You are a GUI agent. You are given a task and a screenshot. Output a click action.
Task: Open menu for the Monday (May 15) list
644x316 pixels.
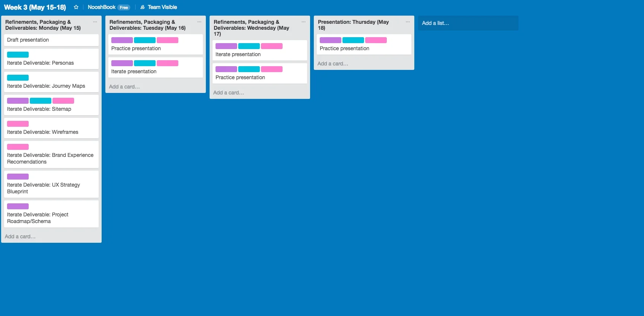95,22
